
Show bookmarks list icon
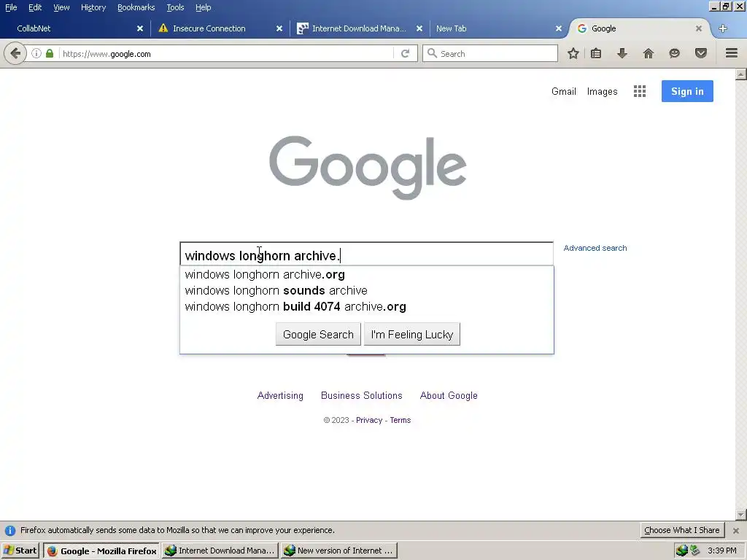[596, 53]
